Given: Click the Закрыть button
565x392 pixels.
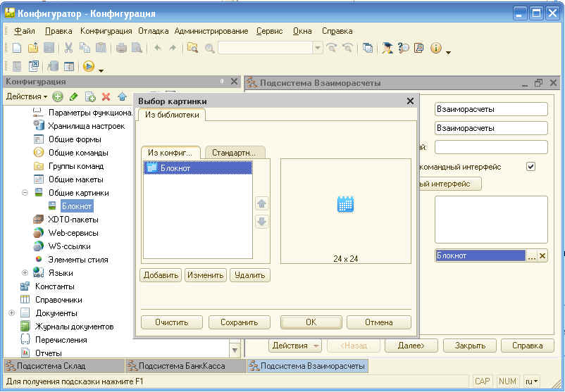Looking at the screenshot, I should coord(470,346).
